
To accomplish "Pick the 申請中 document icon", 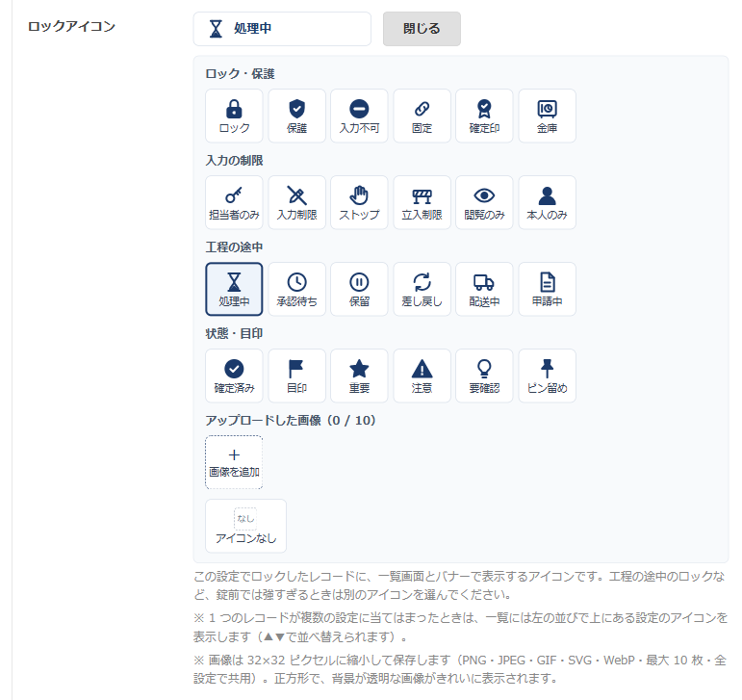I will pyautogui.click(x=547, y=289).
